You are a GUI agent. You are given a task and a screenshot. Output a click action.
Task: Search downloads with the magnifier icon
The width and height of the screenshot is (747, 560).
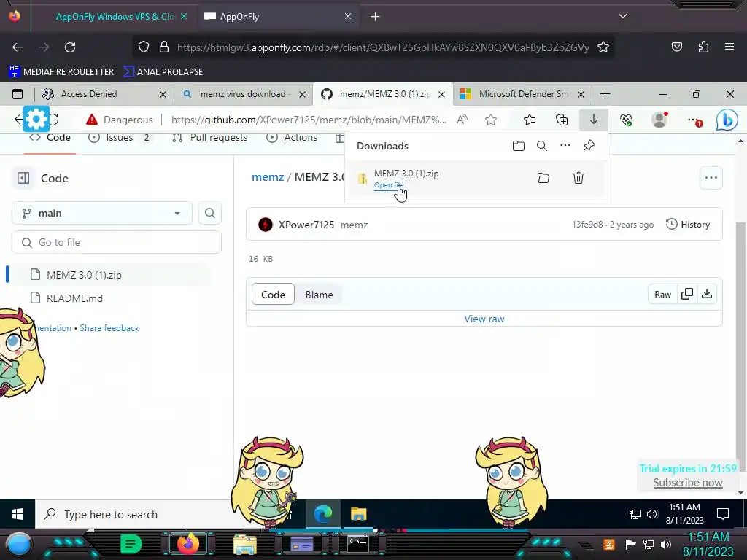click(x=542, y=146)
